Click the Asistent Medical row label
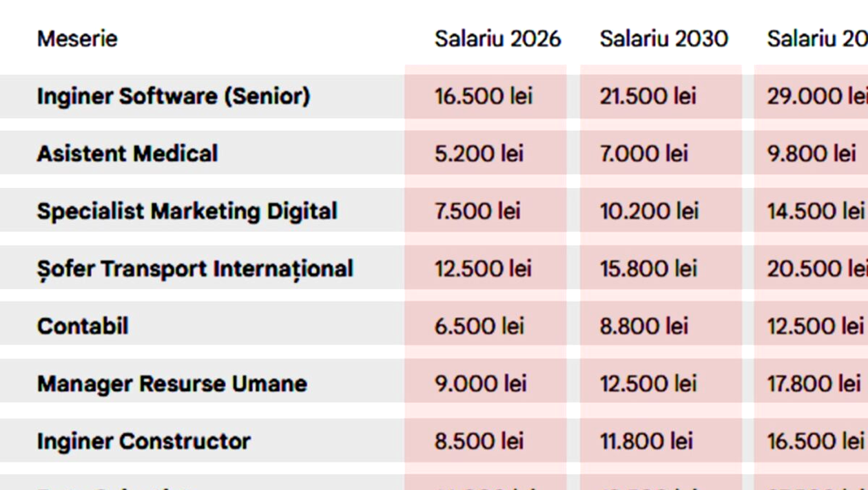This screenshot has width=868, height=490. (127, 153)
